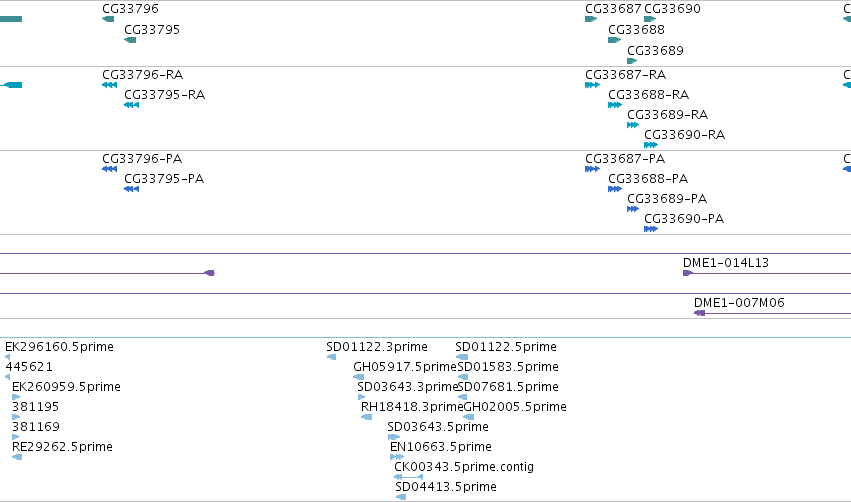Viewport: 851px width, 502px height.
Task: Click the EK260959.5prime EST arrow
Action: pos(16,397)
